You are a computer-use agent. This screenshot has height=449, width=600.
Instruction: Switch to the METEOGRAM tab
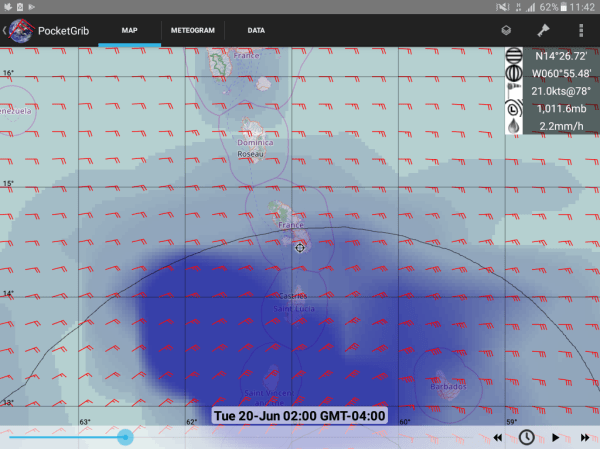192,31
